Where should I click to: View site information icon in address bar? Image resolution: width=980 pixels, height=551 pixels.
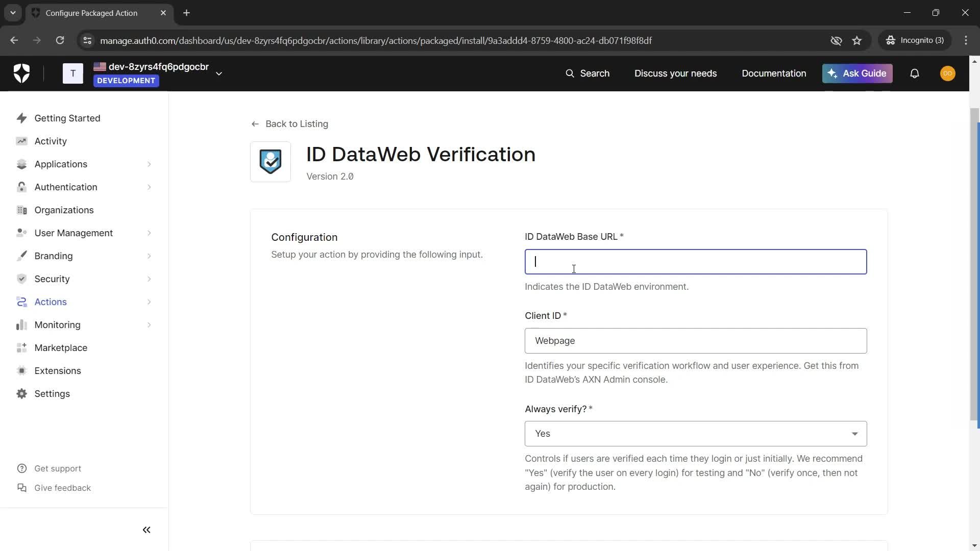click(87, 41)
